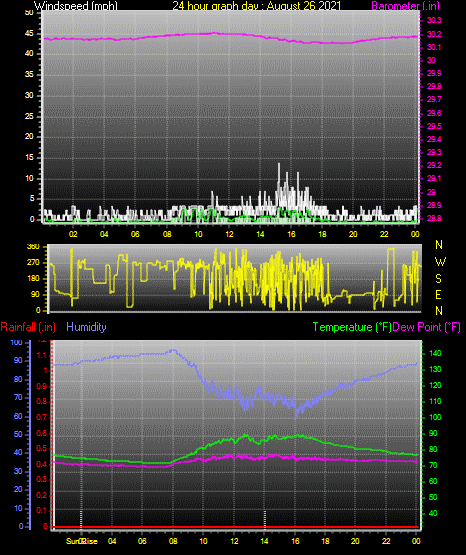Click the 35 value on the windspeed axis
Viewport: 466px width, 555px height.
(29, 75)
